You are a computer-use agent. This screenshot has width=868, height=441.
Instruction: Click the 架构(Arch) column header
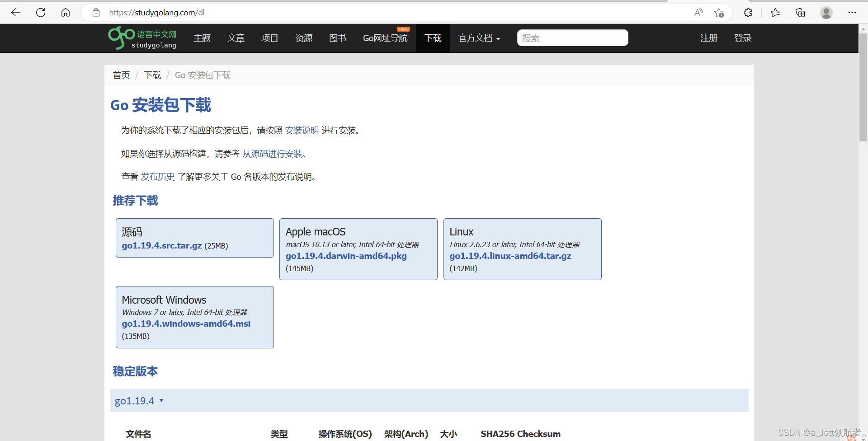tap(406, 434)
